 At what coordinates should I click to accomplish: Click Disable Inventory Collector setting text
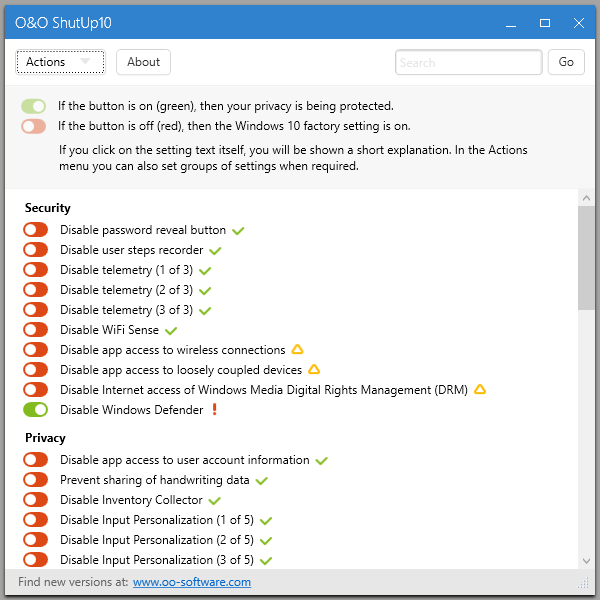131,500
